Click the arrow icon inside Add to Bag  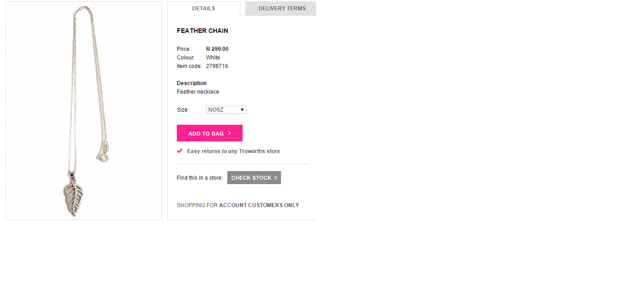coord(230,133)
